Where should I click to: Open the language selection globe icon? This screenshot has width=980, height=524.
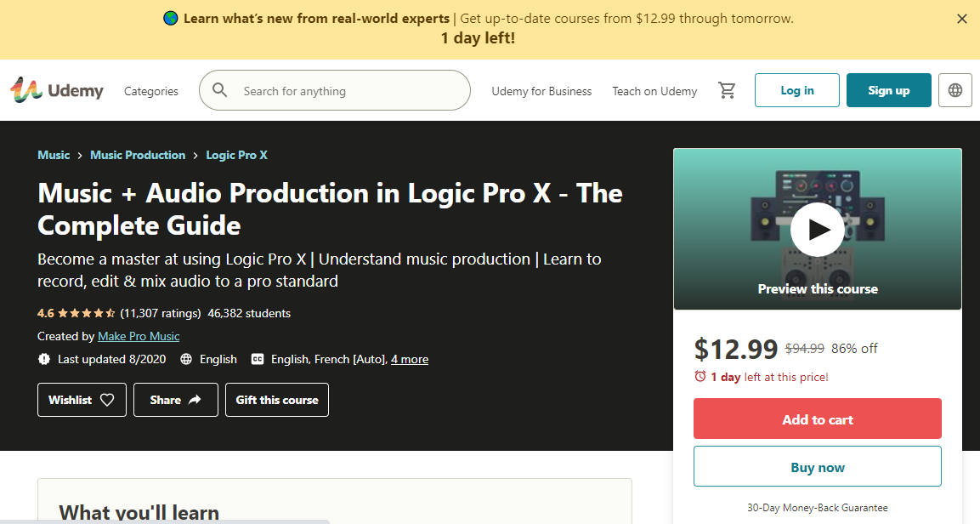[955, 89]
